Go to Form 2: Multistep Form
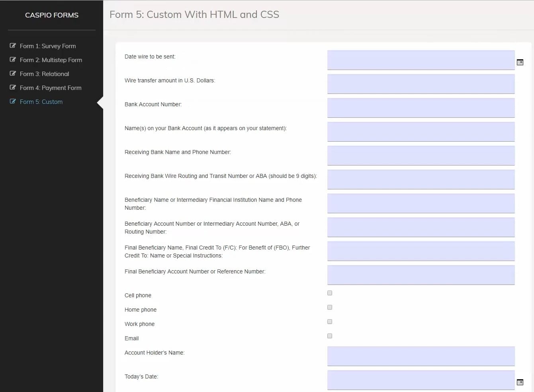The height and width of the screenshot is (392, 534). click(x=51, y=60)
